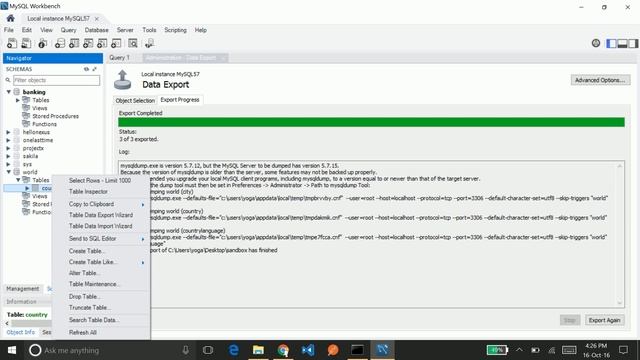Open the File menu

coord(9,30)
